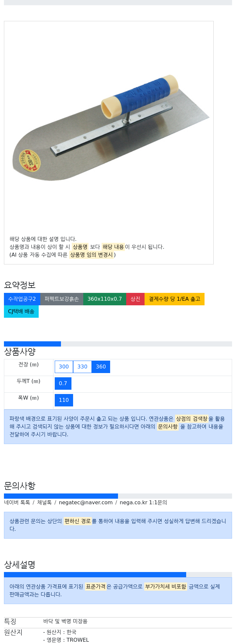Click the 요약정보 heading
236x644 pixels.
20,285
